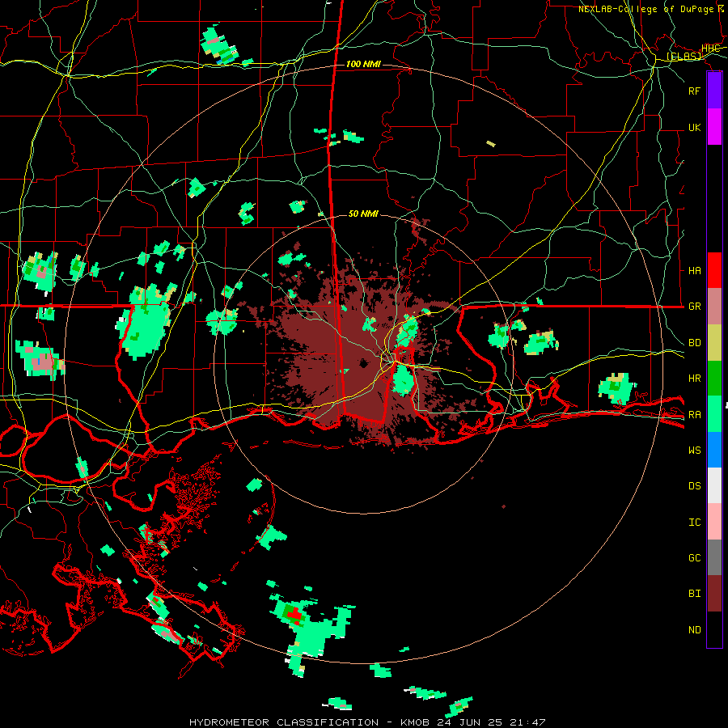
Task: Select the WS legend label
Action: coord(694,451)
